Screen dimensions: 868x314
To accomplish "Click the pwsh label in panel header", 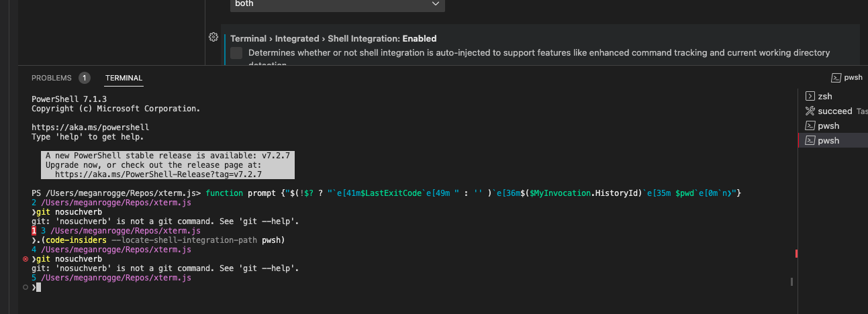I will 853,78.
